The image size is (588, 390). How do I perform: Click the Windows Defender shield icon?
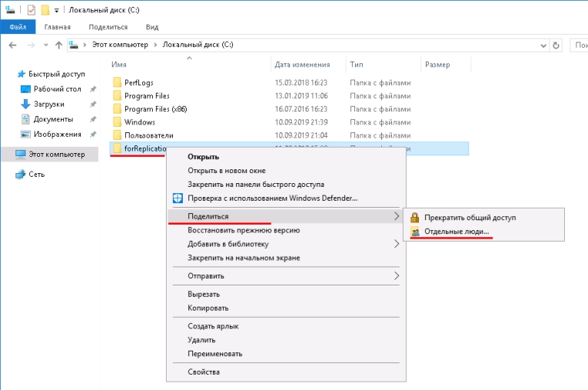click(x=178, y=198)
